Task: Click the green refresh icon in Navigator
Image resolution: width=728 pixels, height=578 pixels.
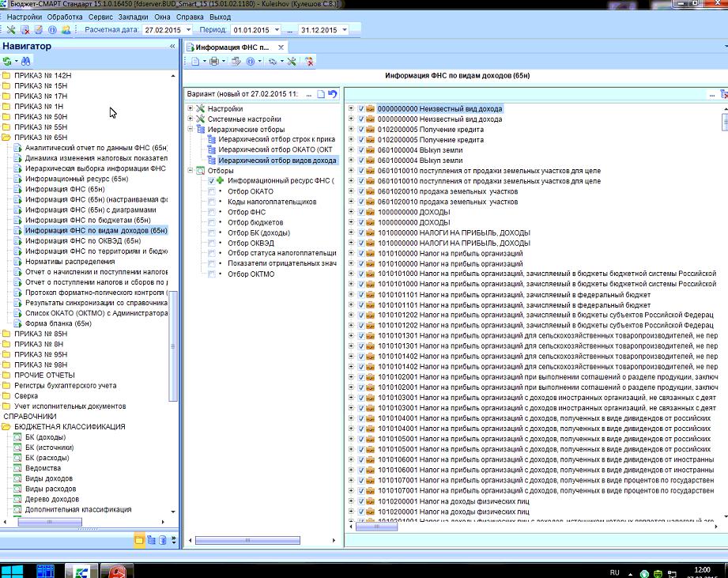Action: (x=8, y=61)
